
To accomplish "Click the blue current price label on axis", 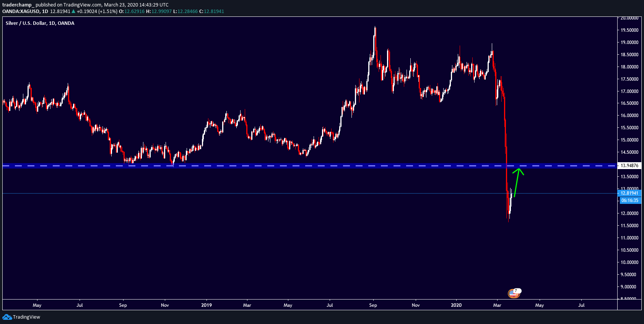I will click(629, 193).
